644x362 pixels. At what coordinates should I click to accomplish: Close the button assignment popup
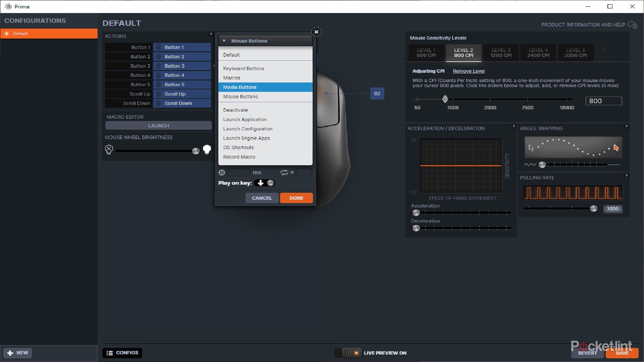point(316,32)
